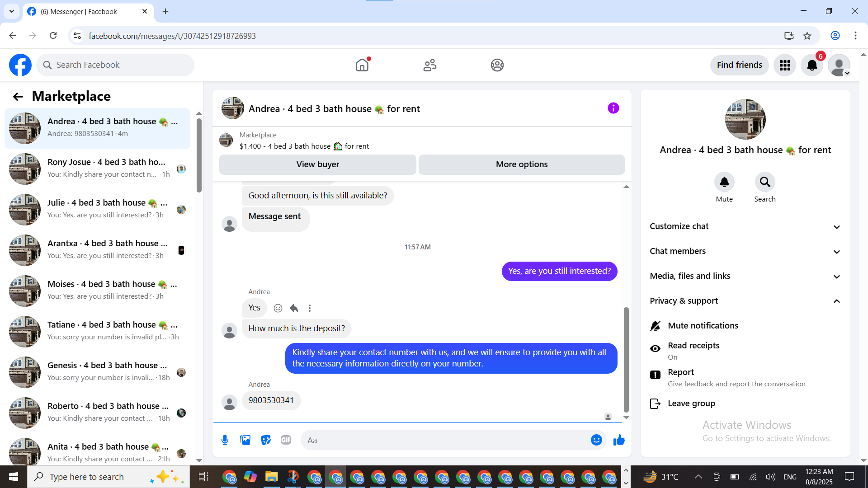Toggle Mute notifications option

(x=703, y=326)
